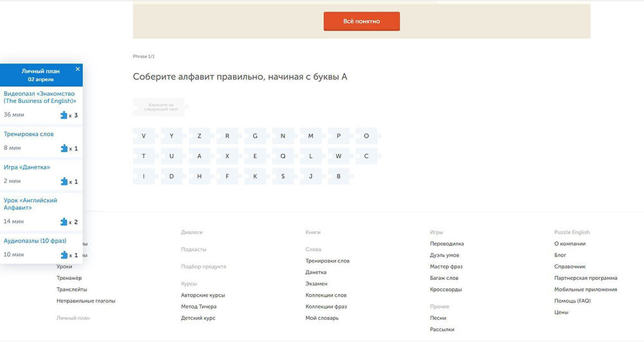
Task: Open Мой словарь footer link
Action: (321, 318)
